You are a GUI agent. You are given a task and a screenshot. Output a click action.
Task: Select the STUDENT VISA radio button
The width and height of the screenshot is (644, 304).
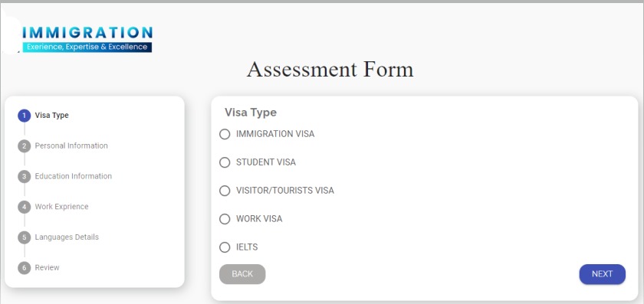(225, 162)
